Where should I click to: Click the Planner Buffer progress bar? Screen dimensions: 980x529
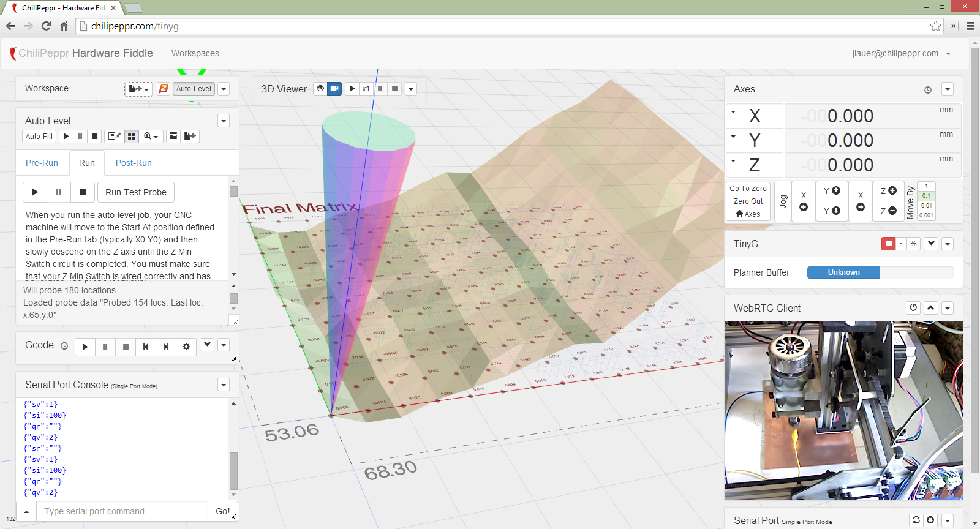[x=843, y=272]
